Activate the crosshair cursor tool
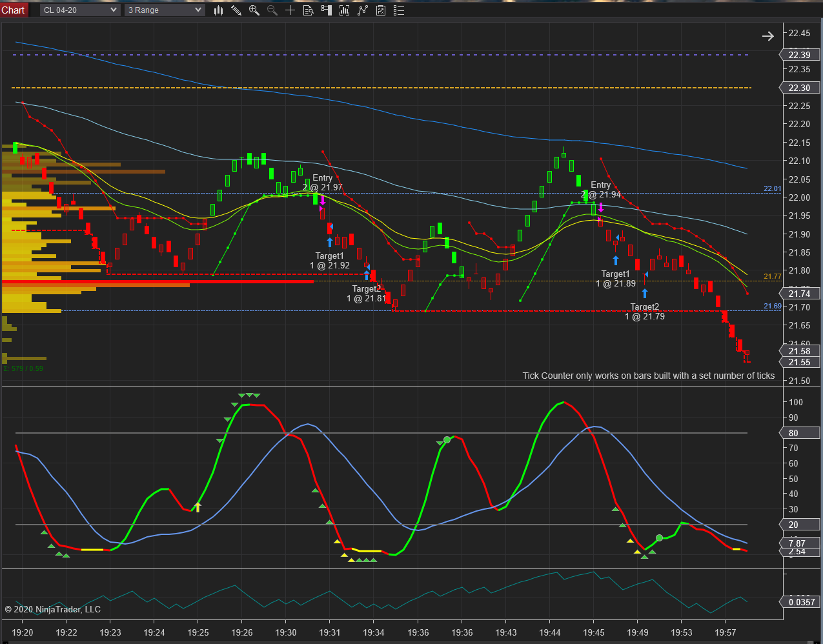Image resolution: width=823 pixels, height=644 pixels. 290,10
